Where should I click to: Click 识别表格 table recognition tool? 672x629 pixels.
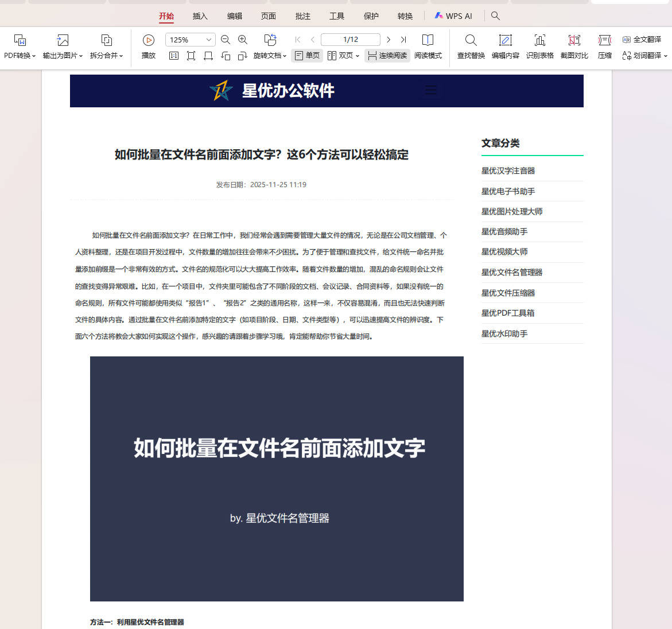(539, 46)
